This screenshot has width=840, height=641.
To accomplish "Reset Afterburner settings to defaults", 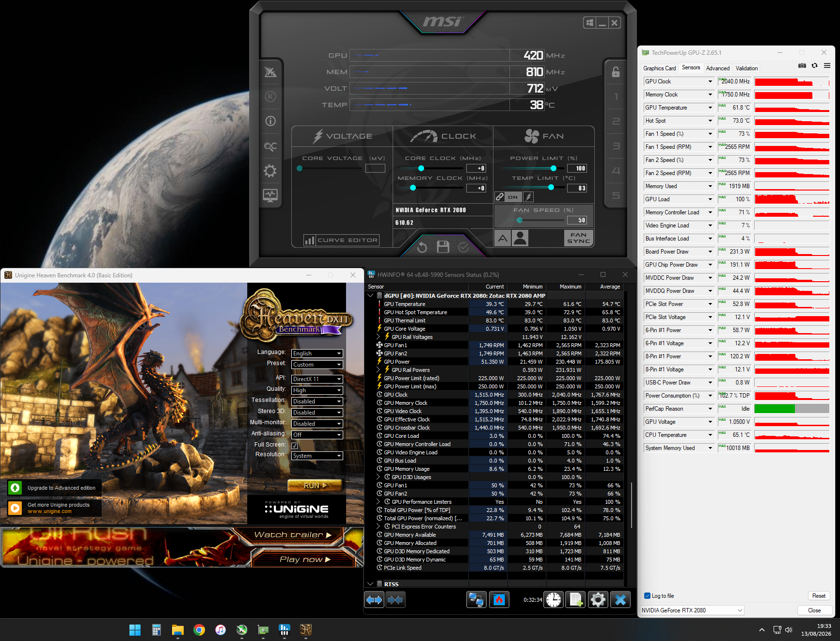I will click(422, 247).
